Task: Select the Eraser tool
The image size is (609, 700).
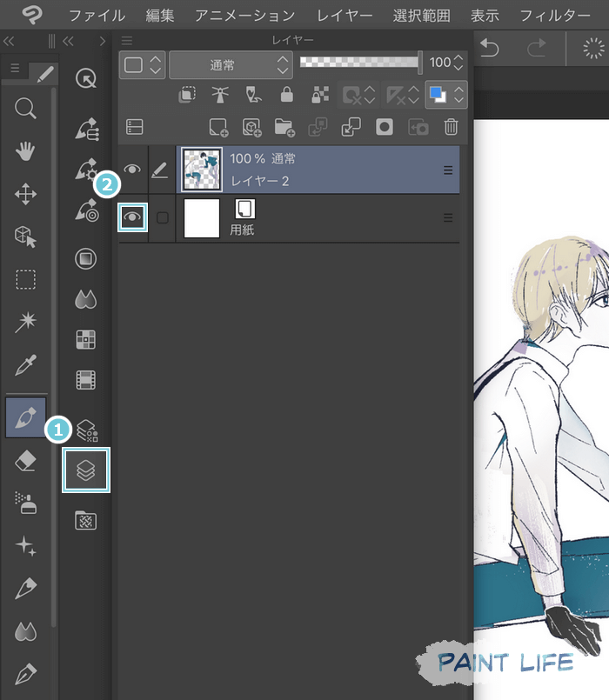Action: point(25,460)
